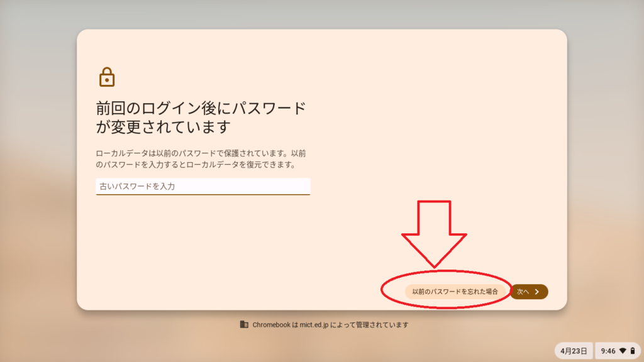Click the managed-device building icon
Image resolution: width=644 pixels, height=362 pixels.
(x=244, y=324)
